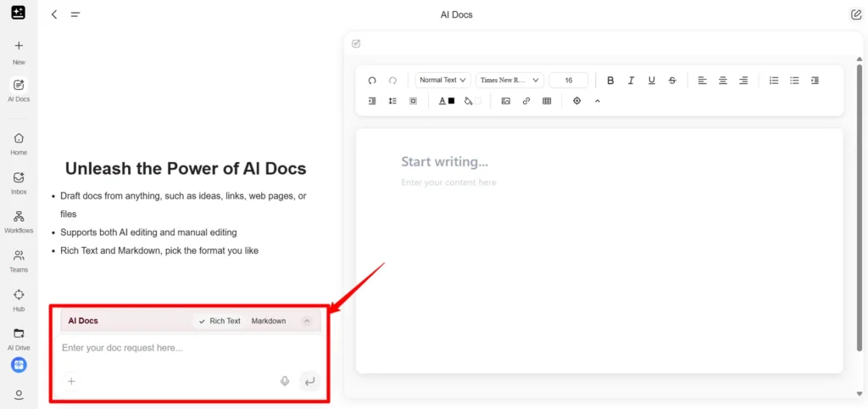This screenshot has width=868, height=409.
Task: Click the 'Unleash the Power of AI Docs' heading
Action: (186, 169)
